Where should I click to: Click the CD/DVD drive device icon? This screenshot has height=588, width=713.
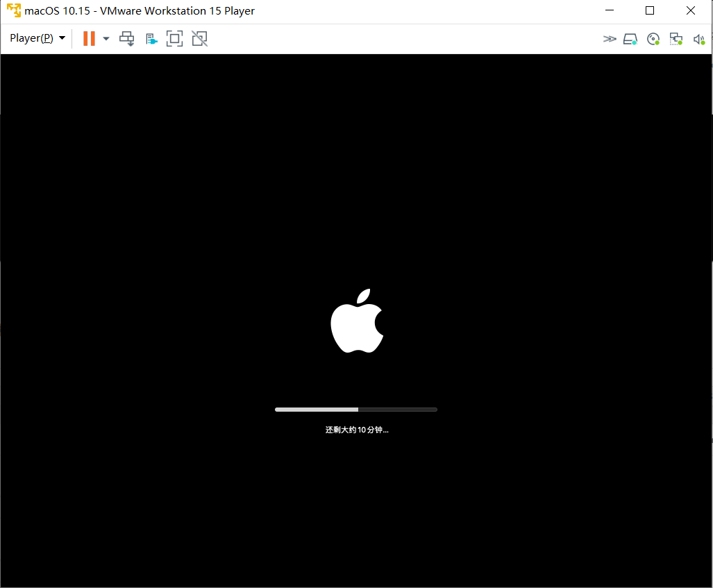(x=653, y=39)
